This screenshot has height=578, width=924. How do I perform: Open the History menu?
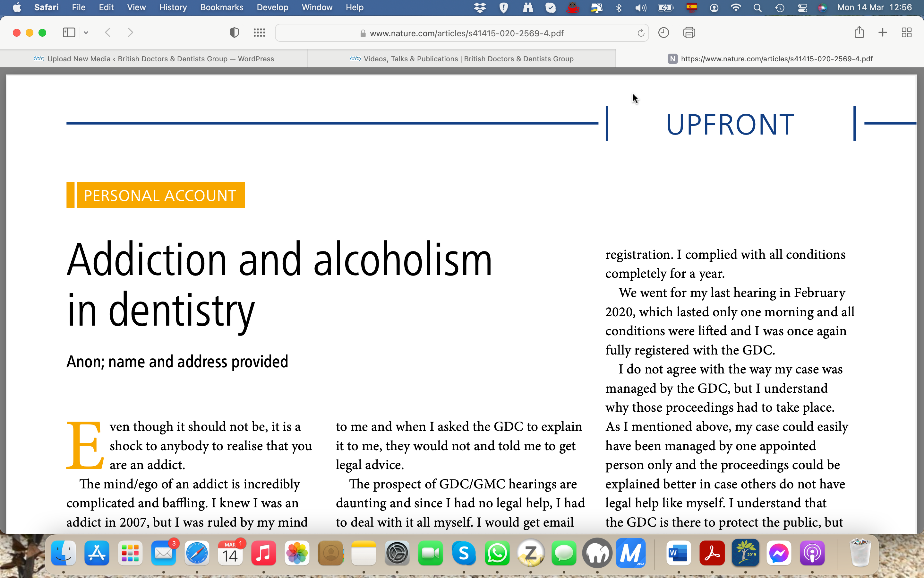pyautogui.click(x=173, y=7)
